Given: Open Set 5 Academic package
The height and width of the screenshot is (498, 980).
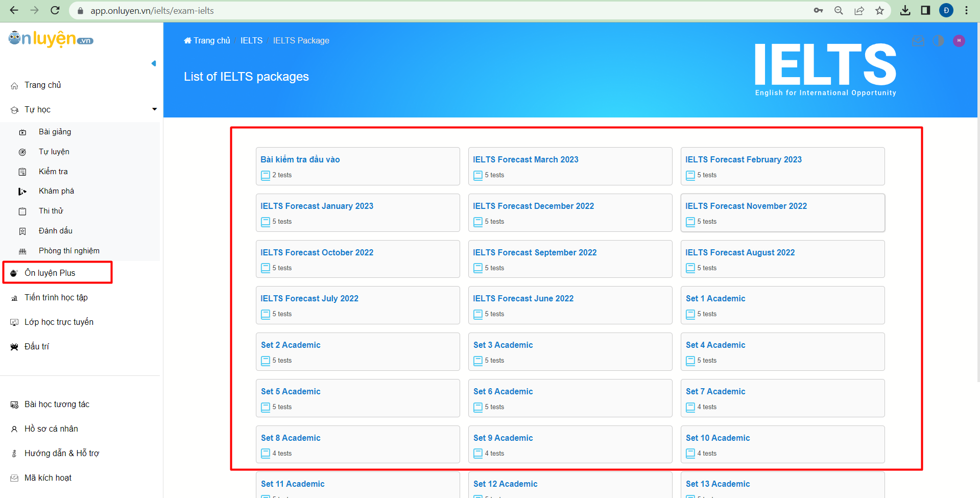Looking at the screenshot, I should (358, 398).
